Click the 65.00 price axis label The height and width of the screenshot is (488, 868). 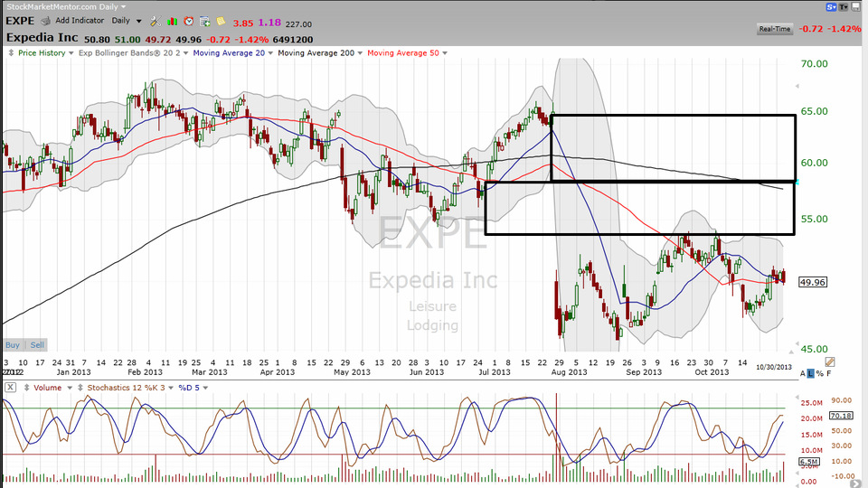[x=815, y=112]
